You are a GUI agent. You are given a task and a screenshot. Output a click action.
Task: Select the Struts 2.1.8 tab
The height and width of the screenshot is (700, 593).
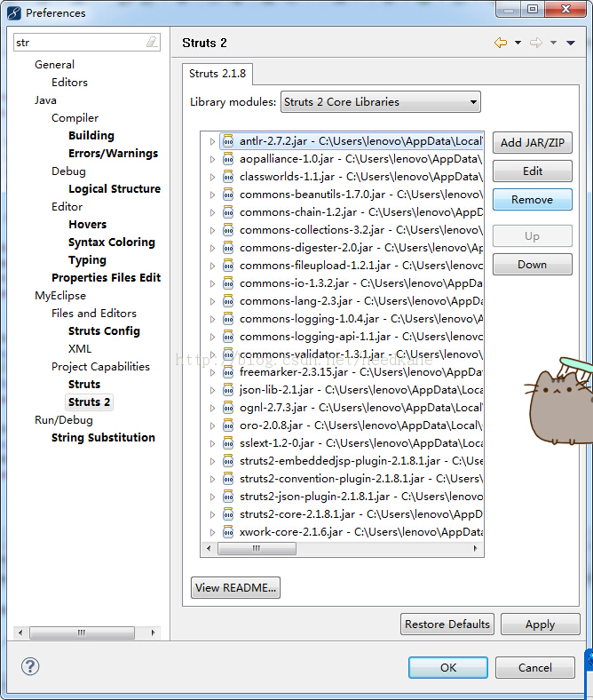pyautogui.click(x=217, y=74)
